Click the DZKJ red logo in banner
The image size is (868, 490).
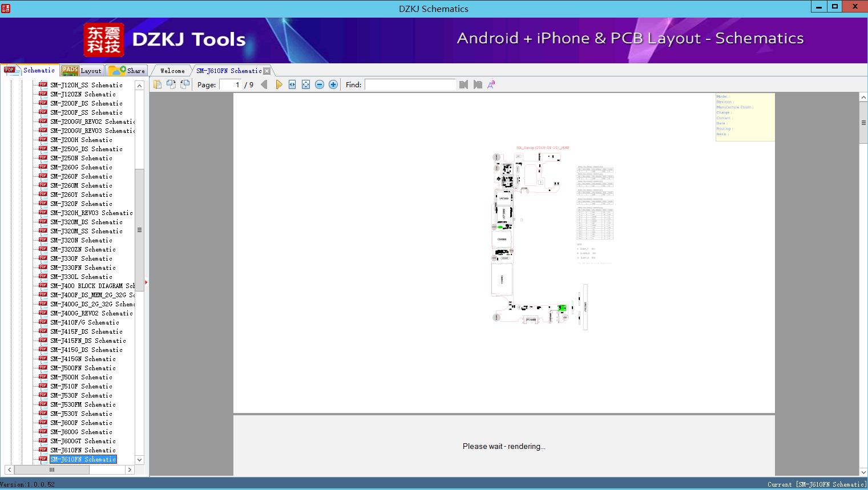(104, 40)
